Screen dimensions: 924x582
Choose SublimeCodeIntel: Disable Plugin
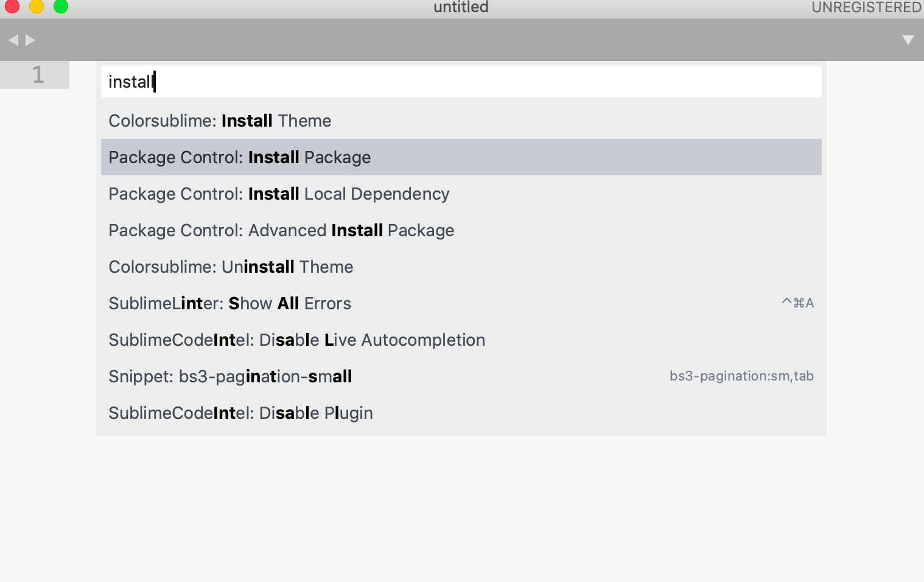[x=461, y=413]
